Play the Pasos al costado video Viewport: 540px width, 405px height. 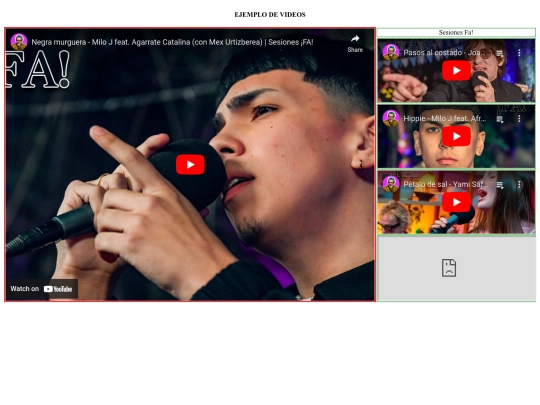pos(456,71)
